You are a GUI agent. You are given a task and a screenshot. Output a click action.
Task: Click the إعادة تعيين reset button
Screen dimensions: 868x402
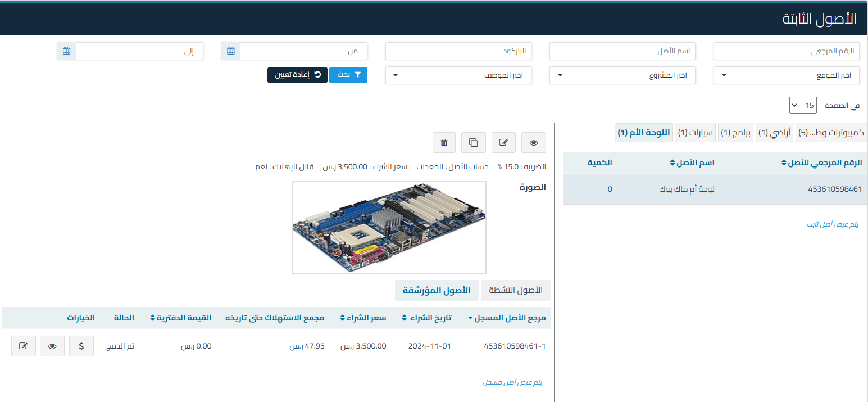click(297, 75)
